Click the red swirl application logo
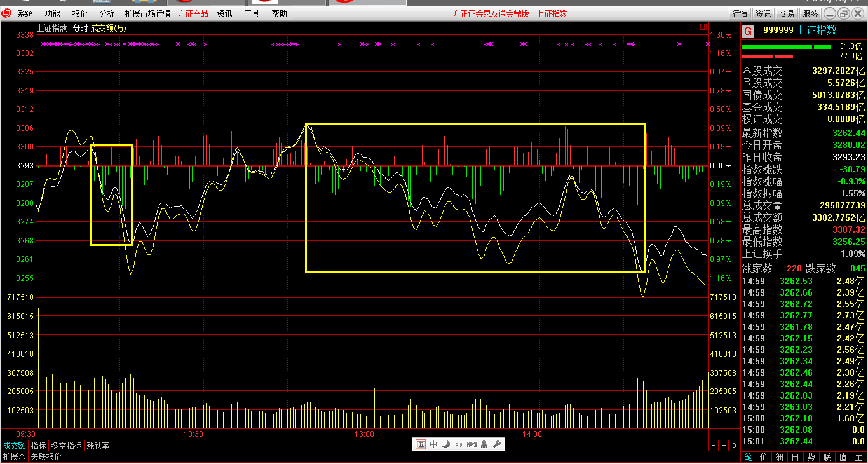Image resolution: width=868 pixels, height=464 pixels. click(x=7, y=13)
